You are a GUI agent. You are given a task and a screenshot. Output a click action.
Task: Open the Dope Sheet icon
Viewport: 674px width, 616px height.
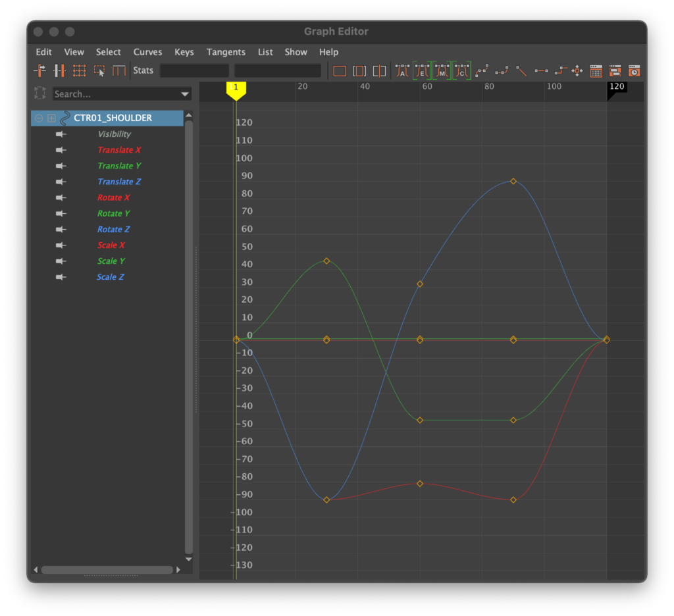596,70
